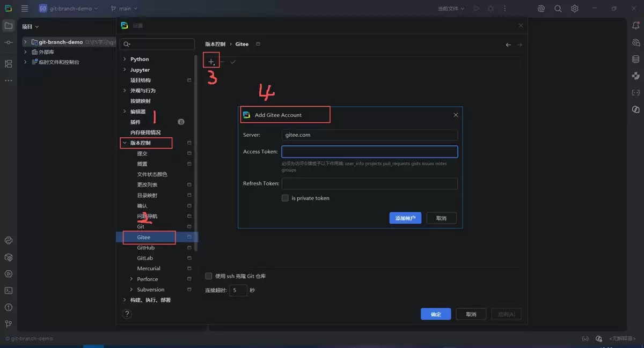Open the main hamburger menu
The height and width of the screenshot is (348, 644).
(25, 9)
